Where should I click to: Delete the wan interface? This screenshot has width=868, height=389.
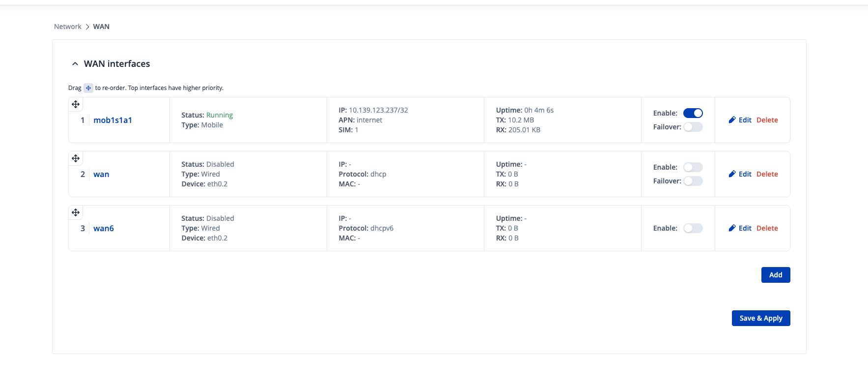767,174
